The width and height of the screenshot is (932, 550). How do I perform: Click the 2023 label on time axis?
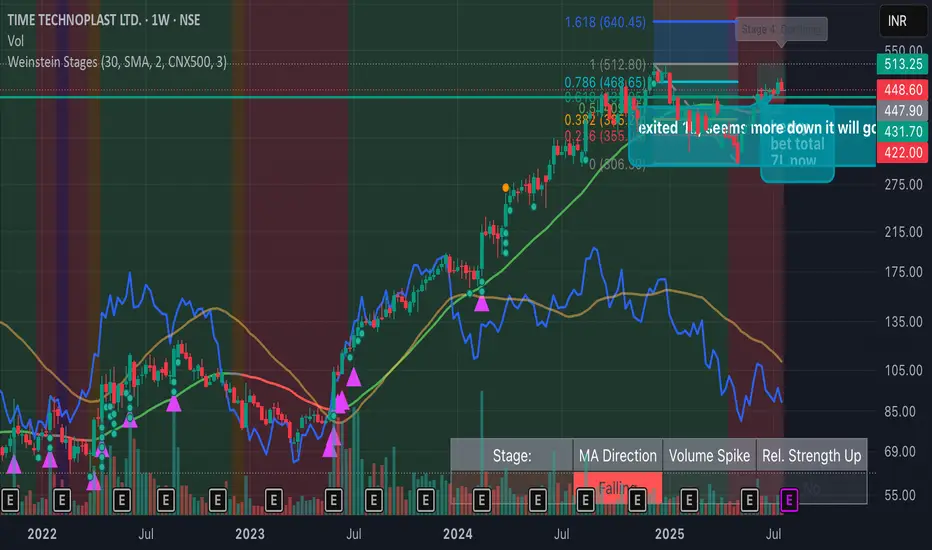[x=250, y=534]
